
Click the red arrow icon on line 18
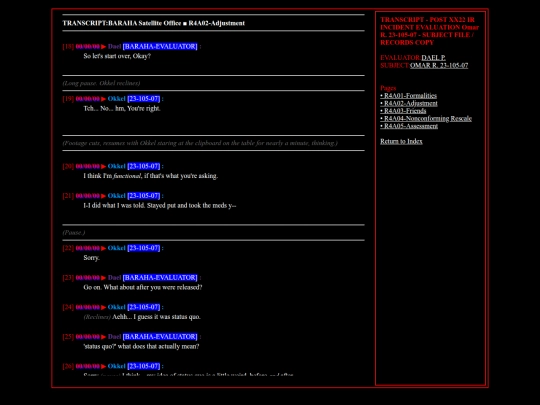coord(103,46)
